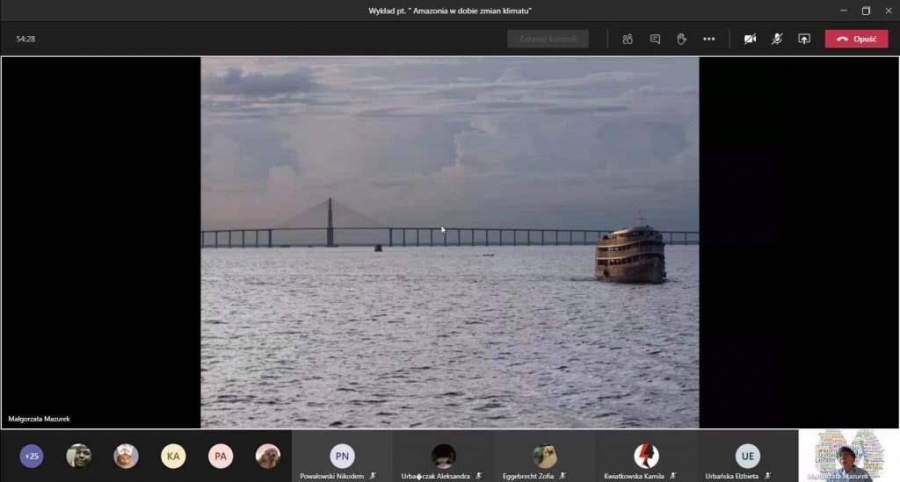Open the meeting chat panel

point(655,39)
